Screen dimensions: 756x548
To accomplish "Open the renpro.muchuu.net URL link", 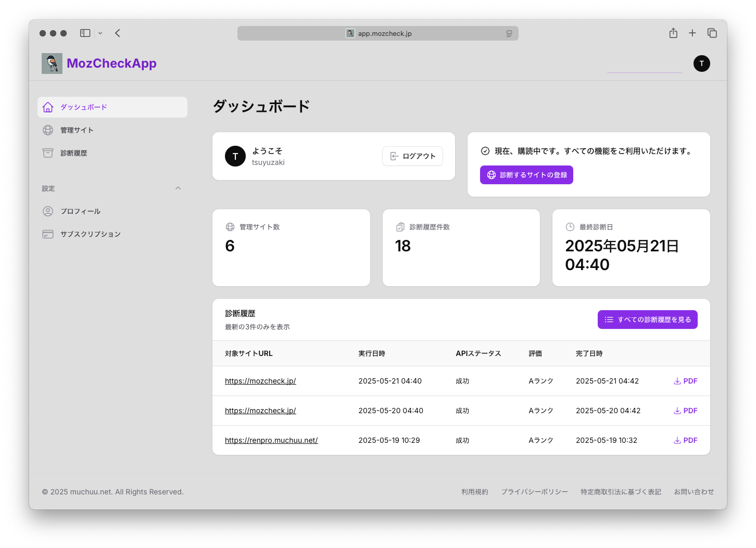I will [x=271, y=440].
